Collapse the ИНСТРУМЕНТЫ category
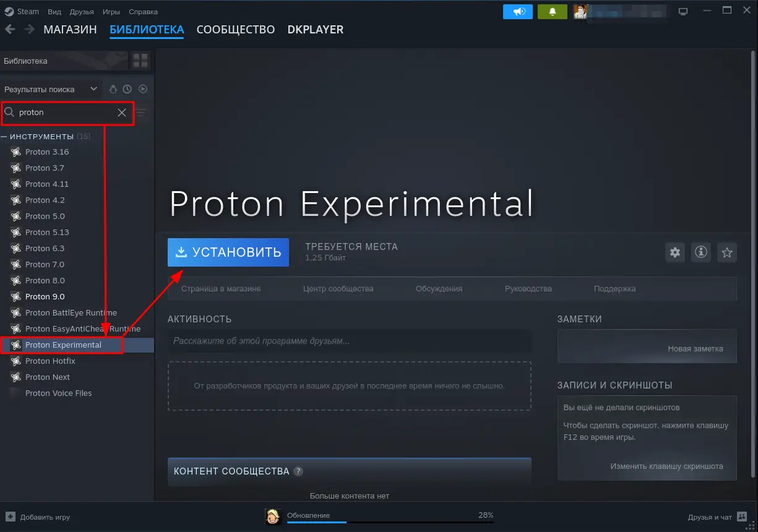Viewport: 758px width, 532px height. pyautogui.click(x=4, y=136)
